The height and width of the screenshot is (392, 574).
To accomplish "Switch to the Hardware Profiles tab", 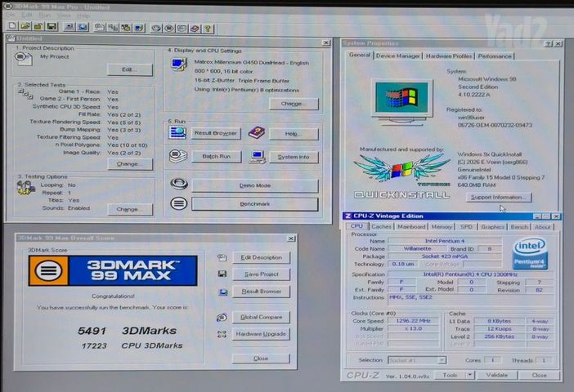I will tap(449, 56).
